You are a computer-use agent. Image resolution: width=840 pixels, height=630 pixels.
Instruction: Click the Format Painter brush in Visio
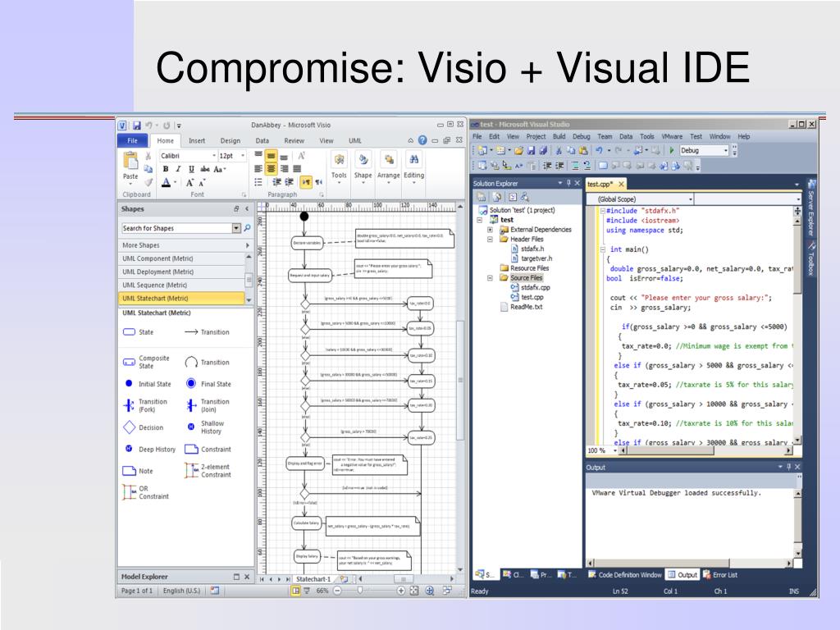click(148, 182)
